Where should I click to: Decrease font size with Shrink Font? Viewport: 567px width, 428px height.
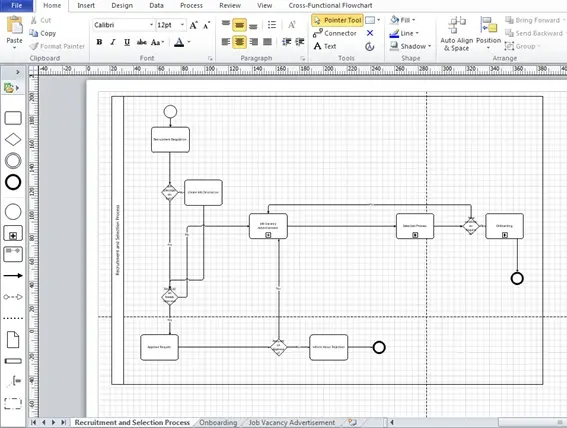point(206,25)
